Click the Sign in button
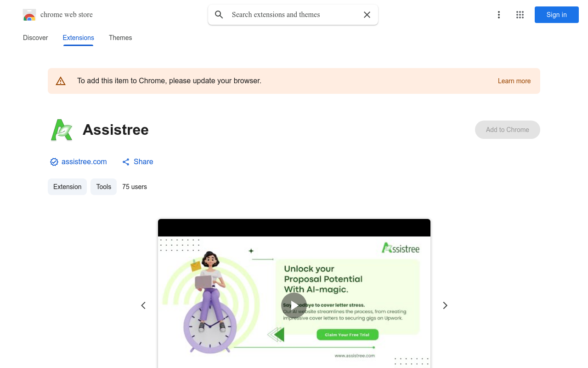The width and height of the screenshot is (588, 368). coord(557,15)
